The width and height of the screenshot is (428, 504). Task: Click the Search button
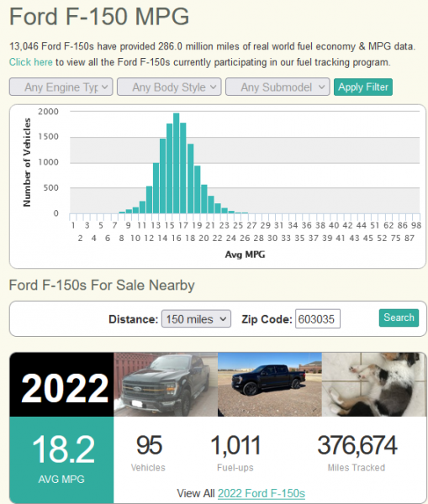pos(399,318)
